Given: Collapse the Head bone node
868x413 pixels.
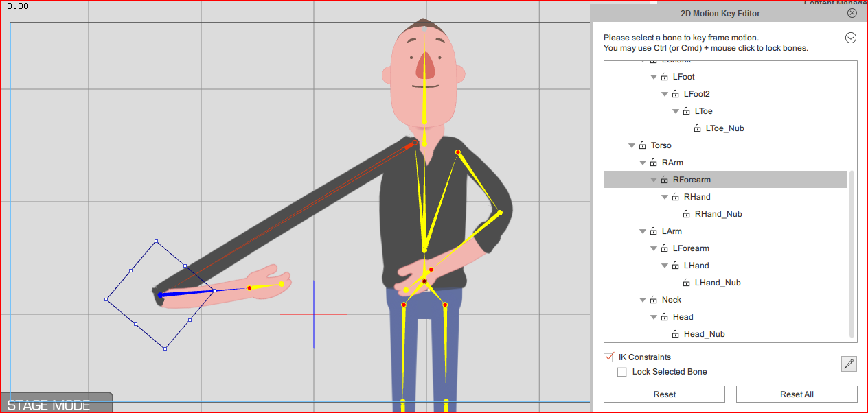Looking at the screenshot, I should (x=654, y=317).
